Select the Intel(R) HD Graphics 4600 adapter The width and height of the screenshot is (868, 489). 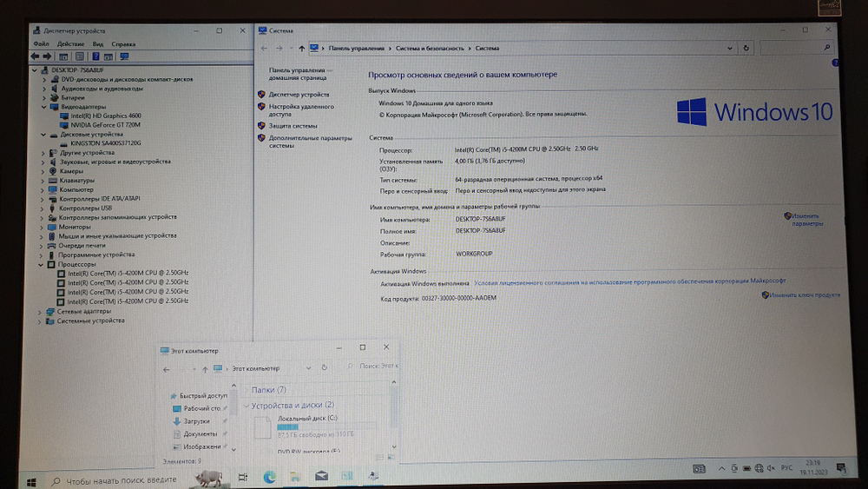point(106,116)
